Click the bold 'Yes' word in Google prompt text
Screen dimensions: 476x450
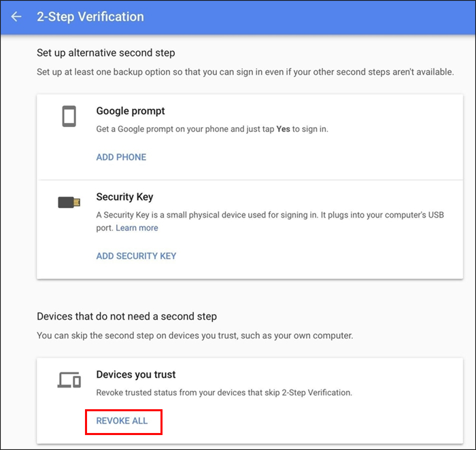[283, 128]
